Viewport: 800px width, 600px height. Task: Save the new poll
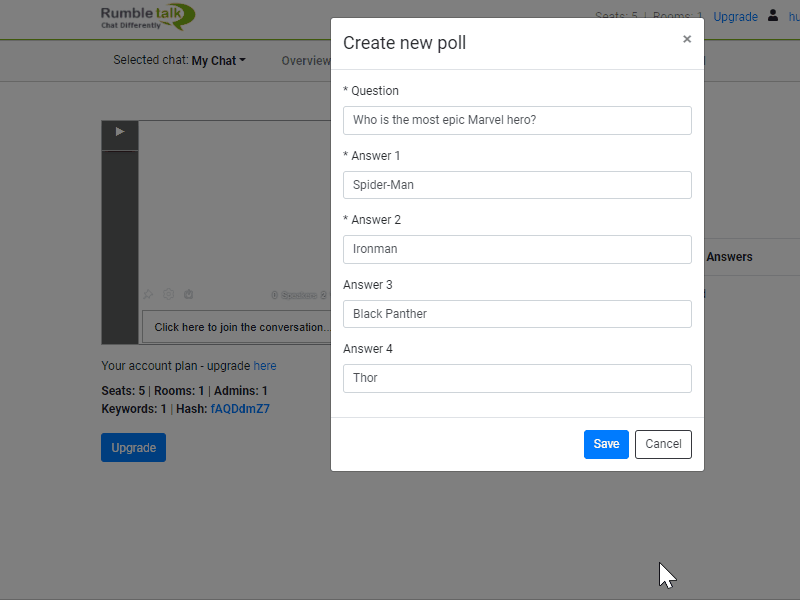coord(606,444)
